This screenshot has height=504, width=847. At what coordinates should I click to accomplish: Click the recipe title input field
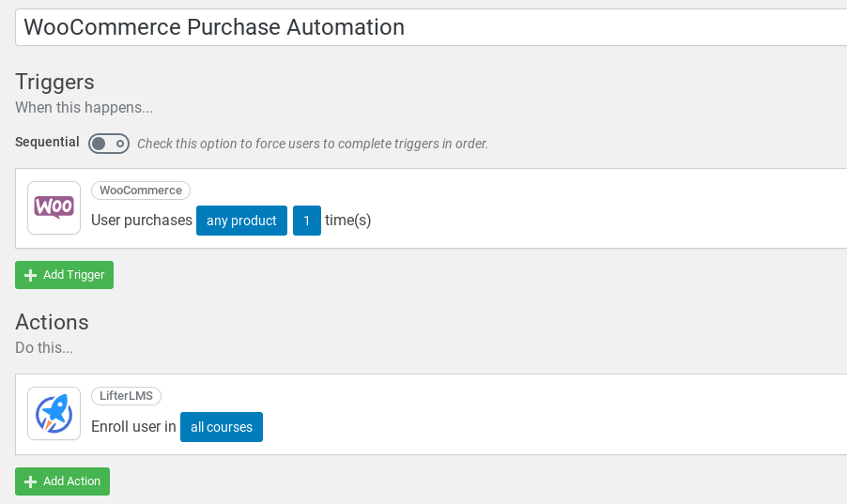431,27
